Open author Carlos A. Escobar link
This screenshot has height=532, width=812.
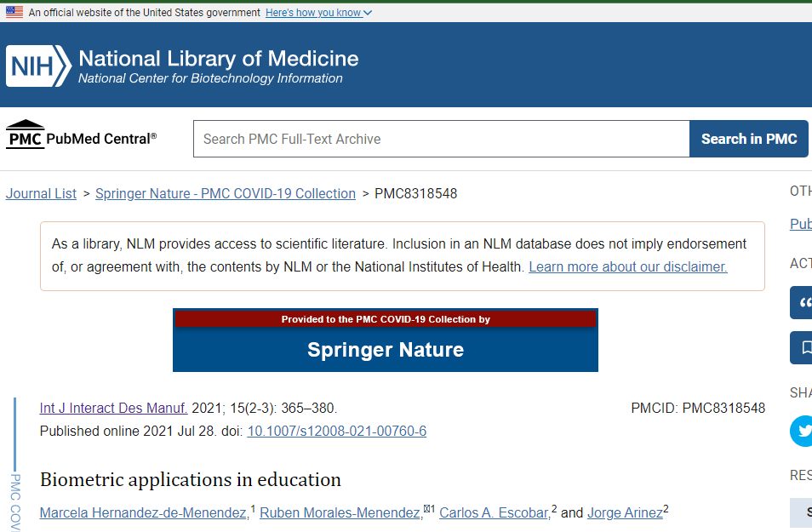pos(494,512)
